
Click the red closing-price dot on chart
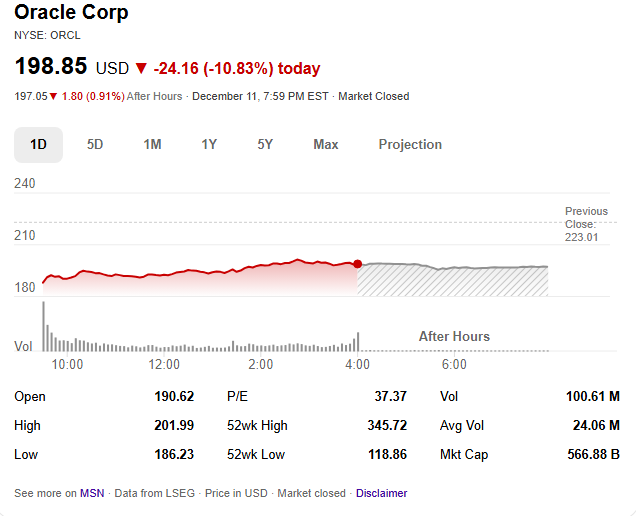tap(357, 264)
